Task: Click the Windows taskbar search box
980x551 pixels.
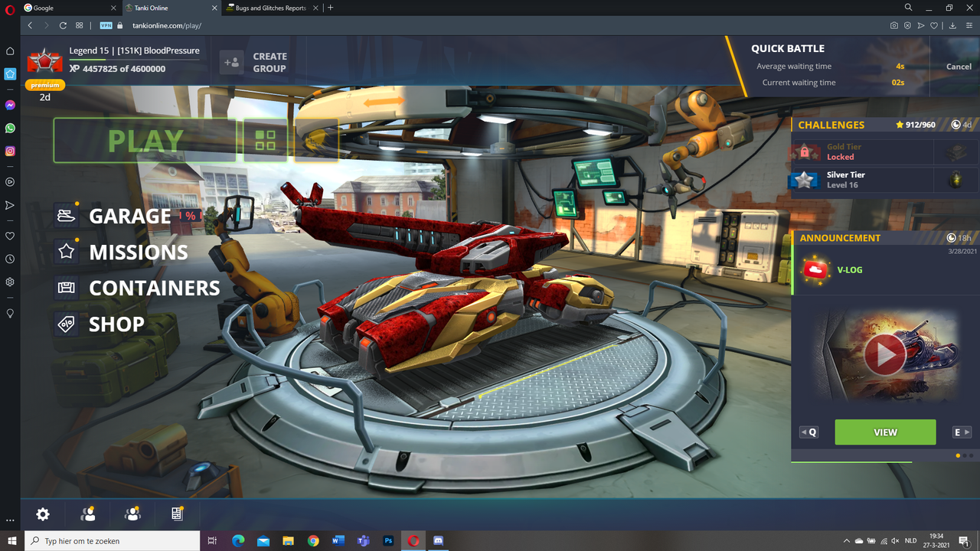Action: (113, 541)
